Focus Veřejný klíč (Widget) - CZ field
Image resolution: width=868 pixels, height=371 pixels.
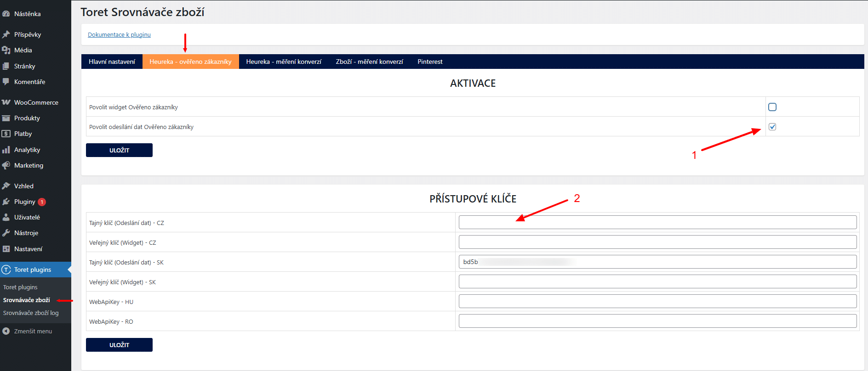point(657,242)
